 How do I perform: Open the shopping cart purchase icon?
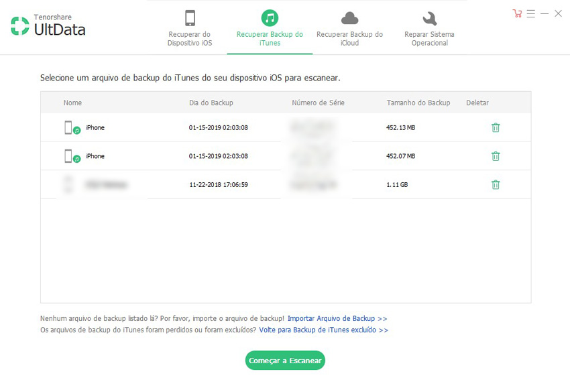517,14
